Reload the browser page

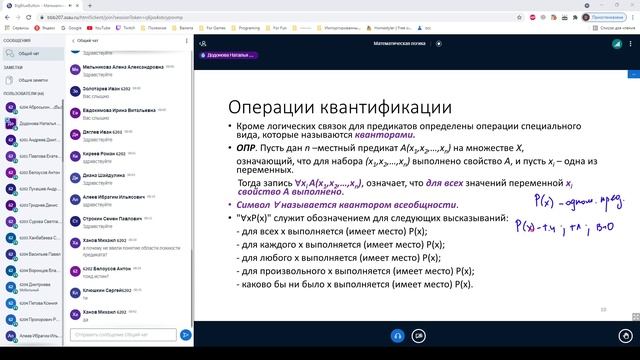(29, 17)
